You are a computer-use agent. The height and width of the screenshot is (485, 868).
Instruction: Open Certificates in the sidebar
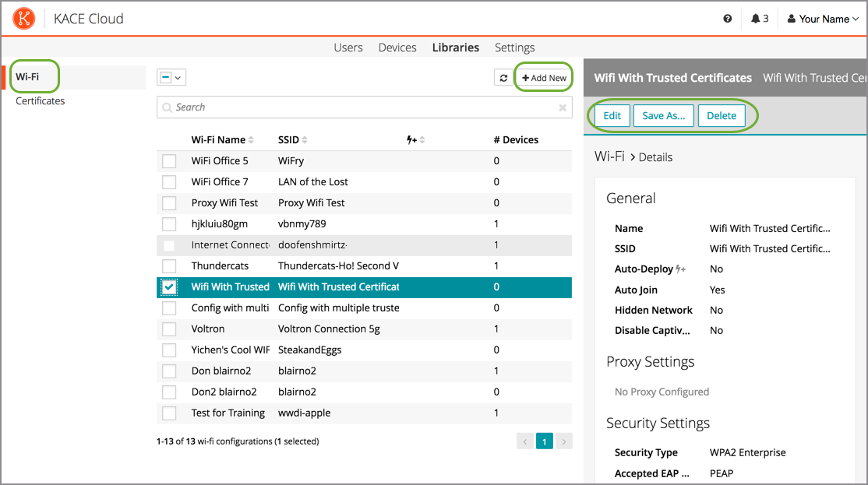41,101
